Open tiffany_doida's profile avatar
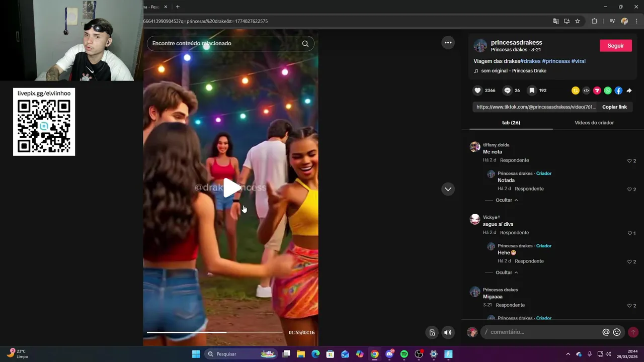Screen dimensions: 644x362 [x=475, y=147]
